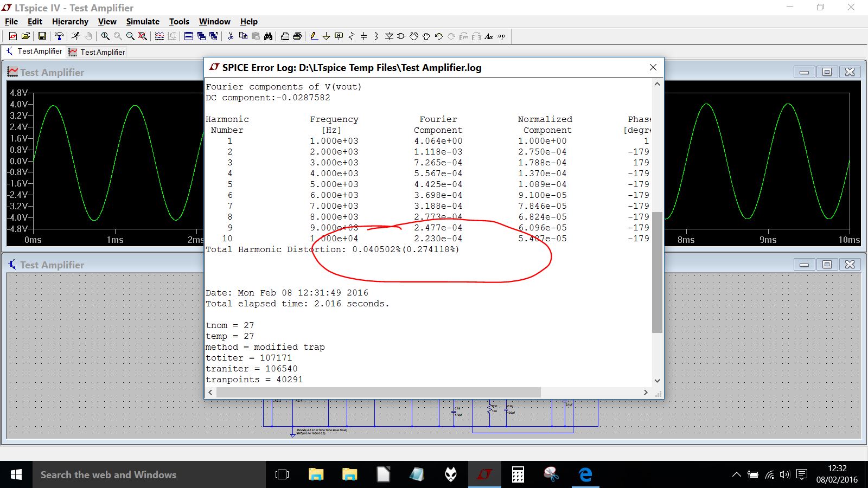The image size is (868, 488).
Task: Click the 'method = modified trap' line
Action: pos(265,347)
